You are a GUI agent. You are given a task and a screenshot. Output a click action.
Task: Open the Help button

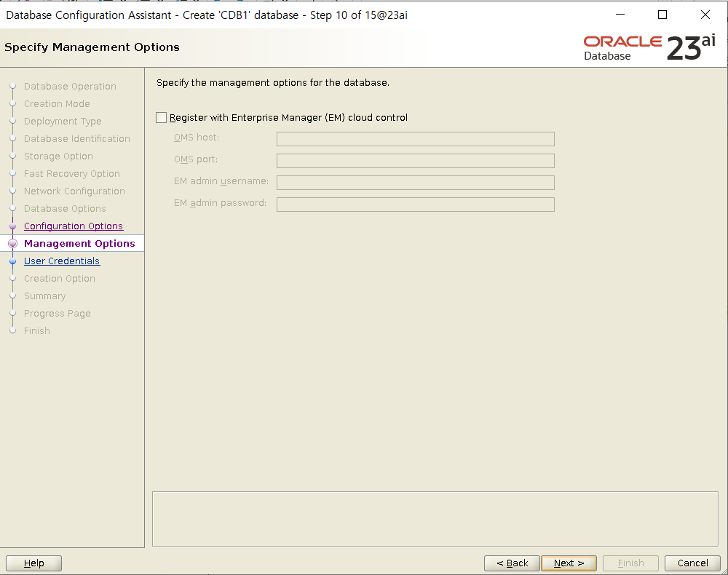tap(34, 563)
